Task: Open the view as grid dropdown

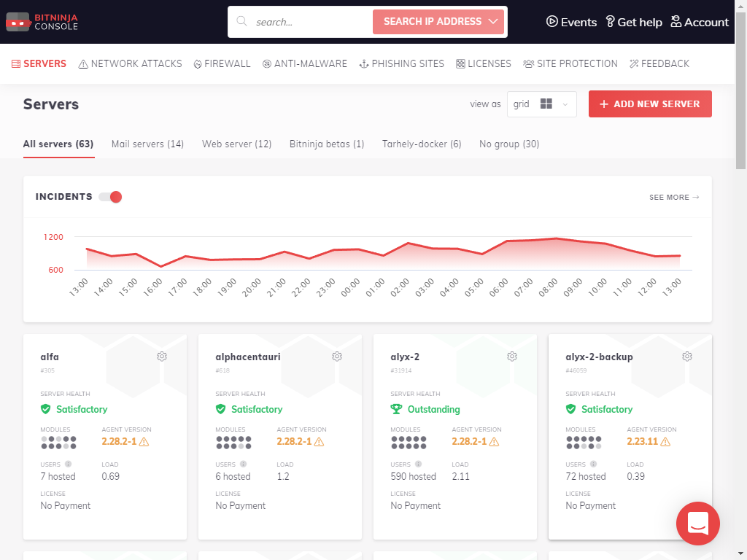Action: [x=544, y=104]
